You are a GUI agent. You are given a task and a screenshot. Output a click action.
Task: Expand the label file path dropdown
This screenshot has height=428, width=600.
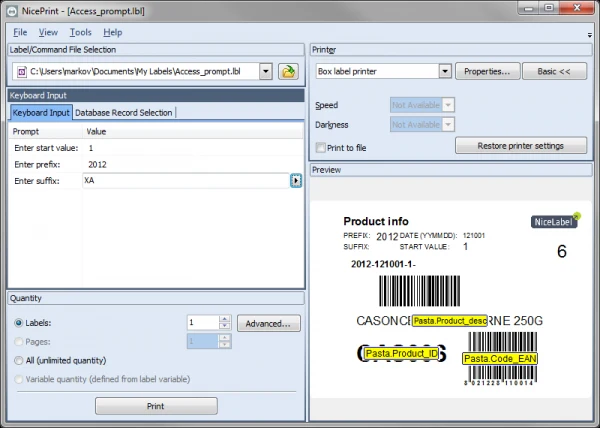266,72
